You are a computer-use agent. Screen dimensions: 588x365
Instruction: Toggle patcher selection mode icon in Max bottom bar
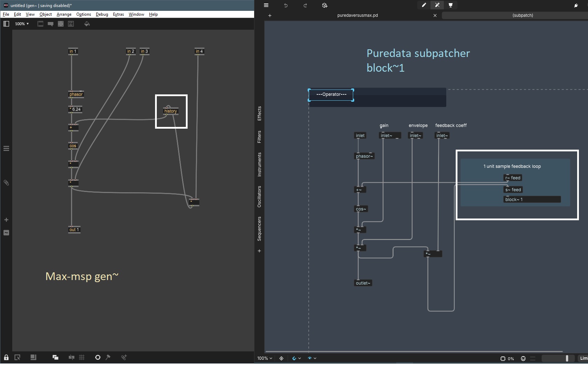point(17,357)
